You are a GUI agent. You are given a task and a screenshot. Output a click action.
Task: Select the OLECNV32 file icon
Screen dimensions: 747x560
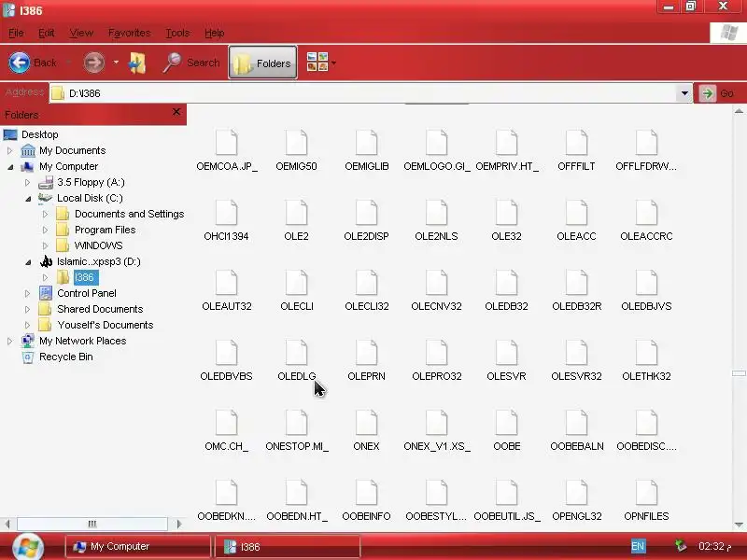click(x=436, y=282)
